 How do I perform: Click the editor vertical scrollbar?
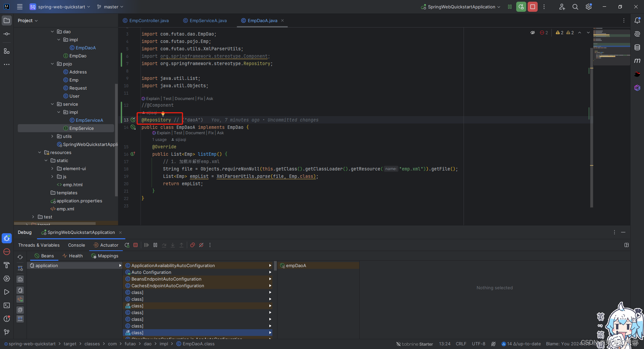coord(592,128)
